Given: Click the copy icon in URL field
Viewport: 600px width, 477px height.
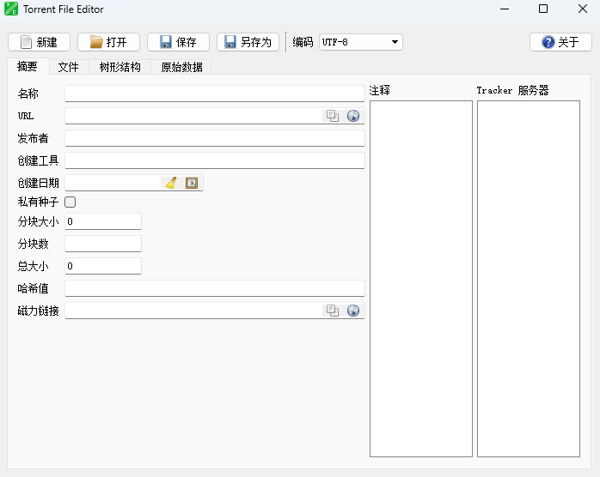Looking at the screenshot, I should click(x=332, y=116).
